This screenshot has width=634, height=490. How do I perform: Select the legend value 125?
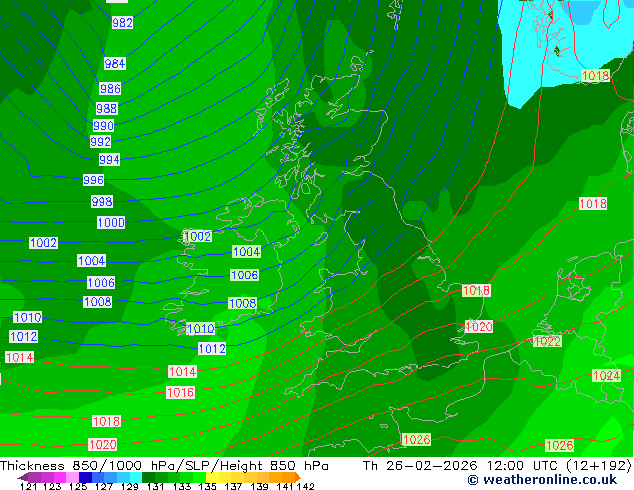77,486
